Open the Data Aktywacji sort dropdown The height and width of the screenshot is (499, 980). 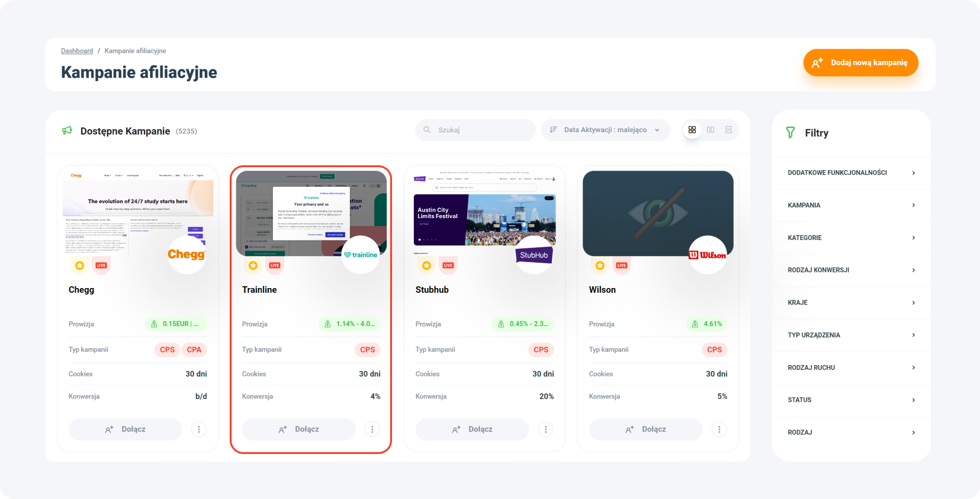[x=605, y=130]
